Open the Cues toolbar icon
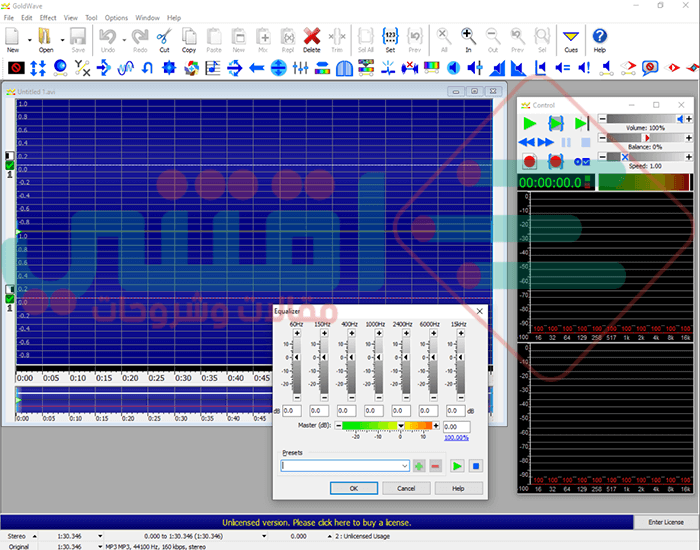This screenshot has width=700, height=550. pos(571,40)
